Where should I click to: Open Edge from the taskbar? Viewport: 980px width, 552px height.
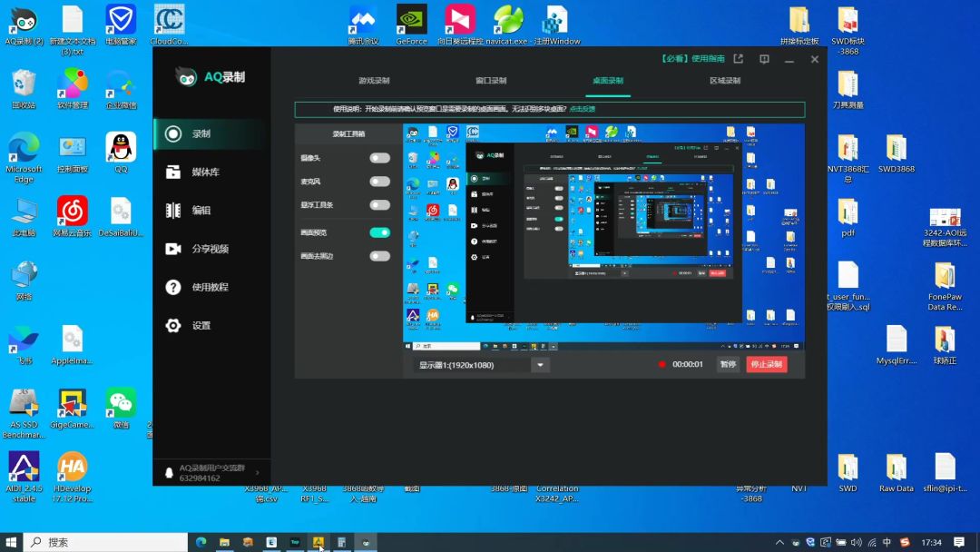pyautogui.click(x=201, y=542)
